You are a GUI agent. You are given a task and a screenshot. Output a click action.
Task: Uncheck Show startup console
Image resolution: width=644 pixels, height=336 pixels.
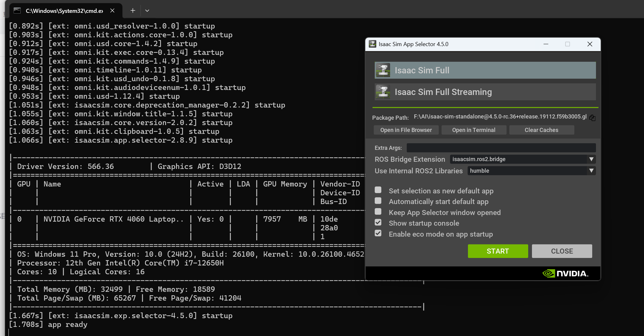tap(378, 222)
